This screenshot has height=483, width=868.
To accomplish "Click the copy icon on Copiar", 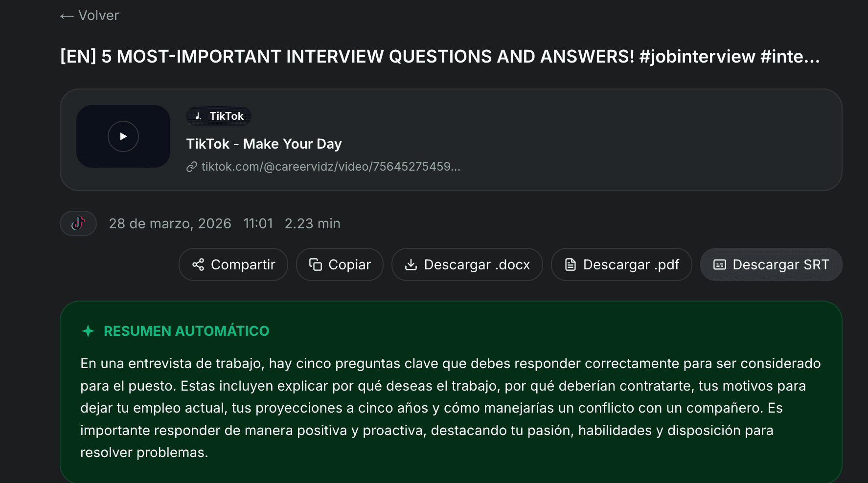I will (x=316, y=265).
